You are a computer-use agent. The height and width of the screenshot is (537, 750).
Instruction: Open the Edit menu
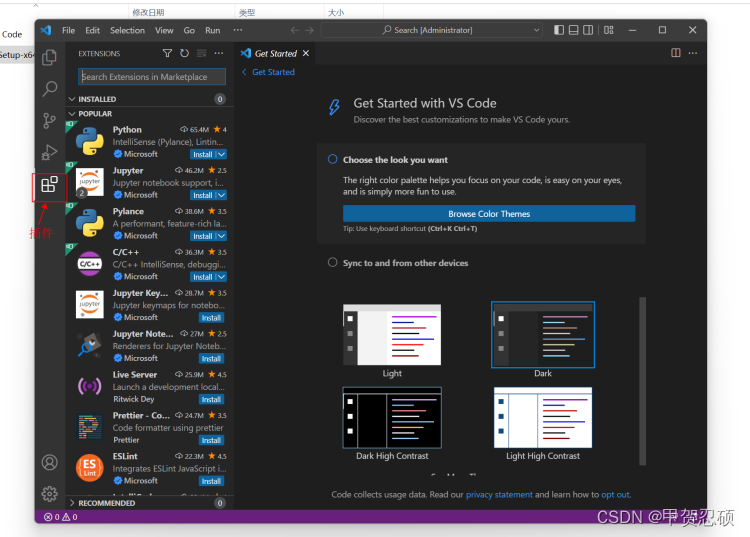tap(92, 30)
